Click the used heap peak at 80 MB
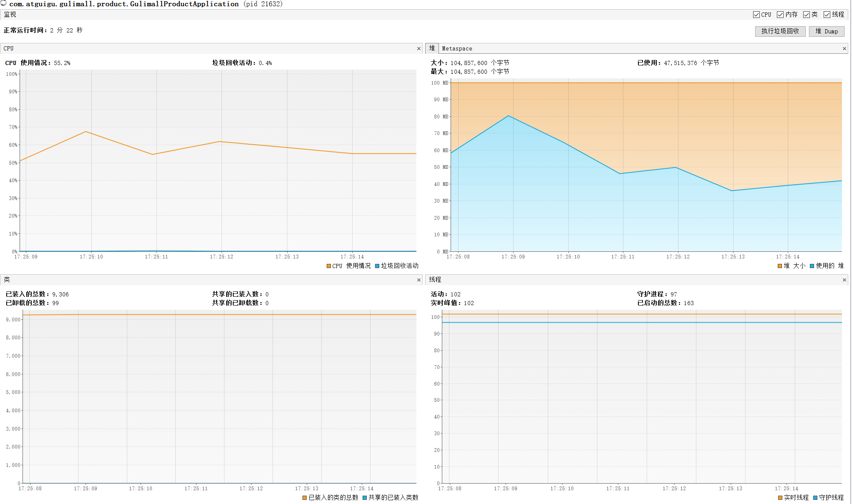Screen dimensions: 852x504 point(509,116)
